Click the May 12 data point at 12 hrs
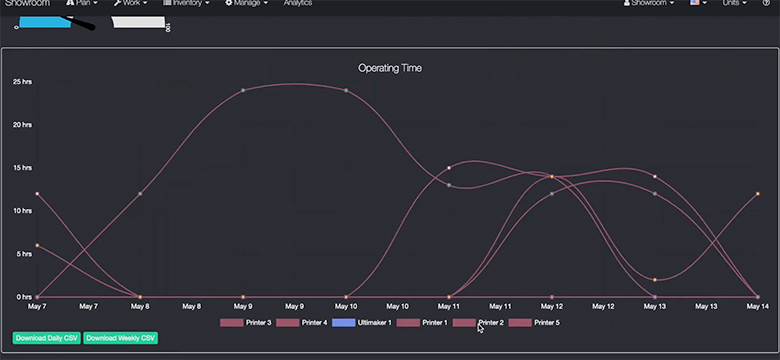The image size is (780, 360). (552, 193)
